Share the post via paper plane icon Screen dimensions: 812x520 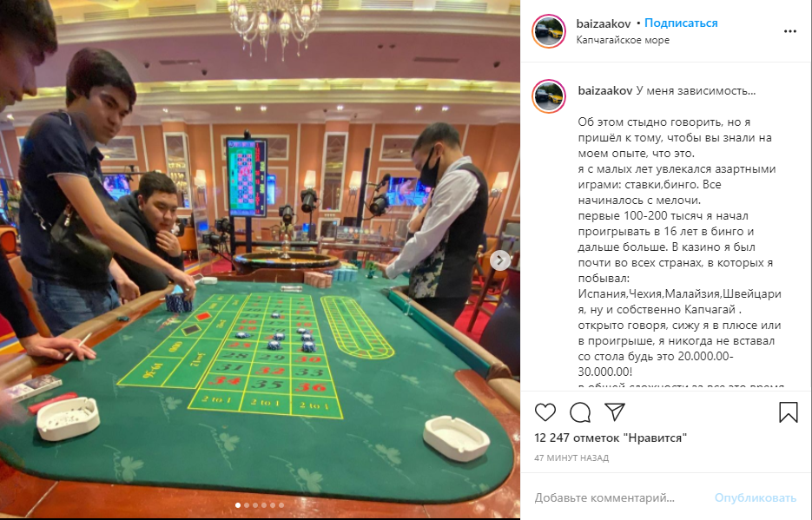(x=615, y=411)
